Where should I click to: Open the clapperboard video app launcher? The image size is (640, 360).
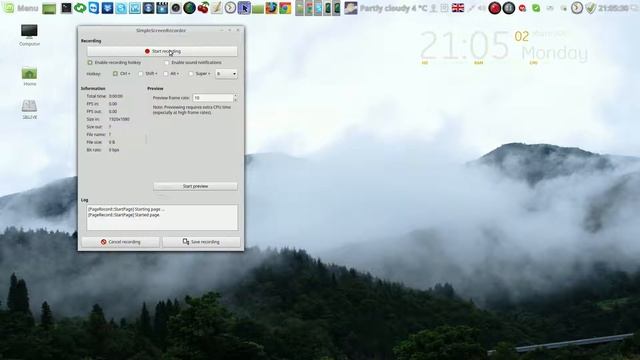[162, 8]
